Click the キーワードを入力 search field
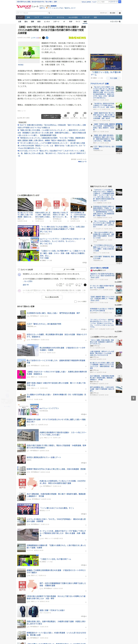This screenshot has height=644, width=138. (32, 13)
